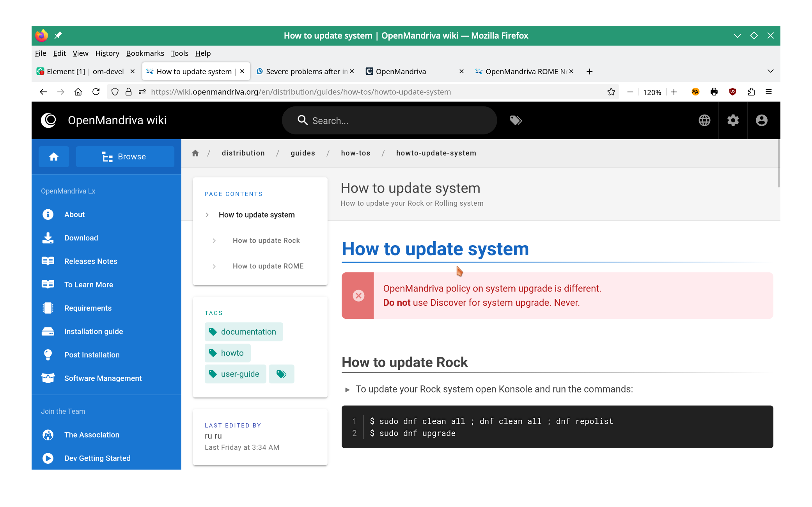Go to the how-tos breadcrumb

click(356, 153)
